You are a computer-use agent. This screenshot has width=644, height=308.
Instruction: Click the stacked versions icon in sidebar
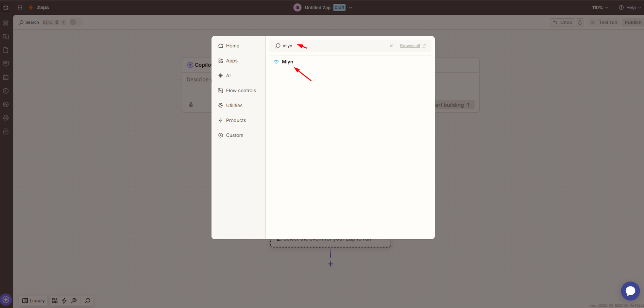6,131
